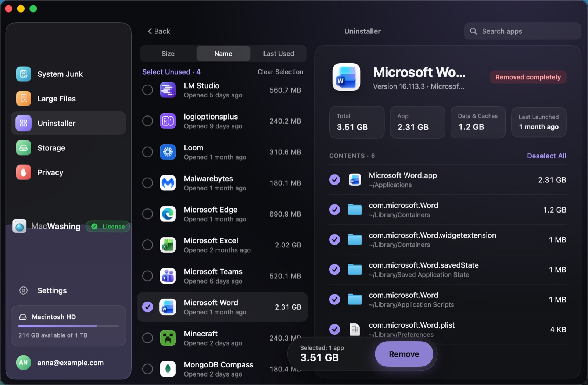Sort apps by Last Used tab
Screen dimensions: 588x385
(279, 54)
